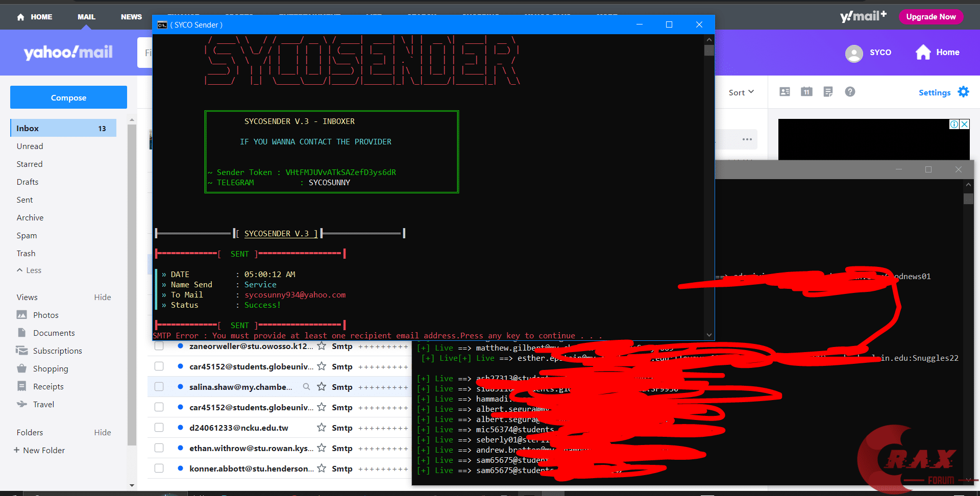Click the ad info icon
The height and width of the screenshot is (496, 980).
tap(954, 124)
